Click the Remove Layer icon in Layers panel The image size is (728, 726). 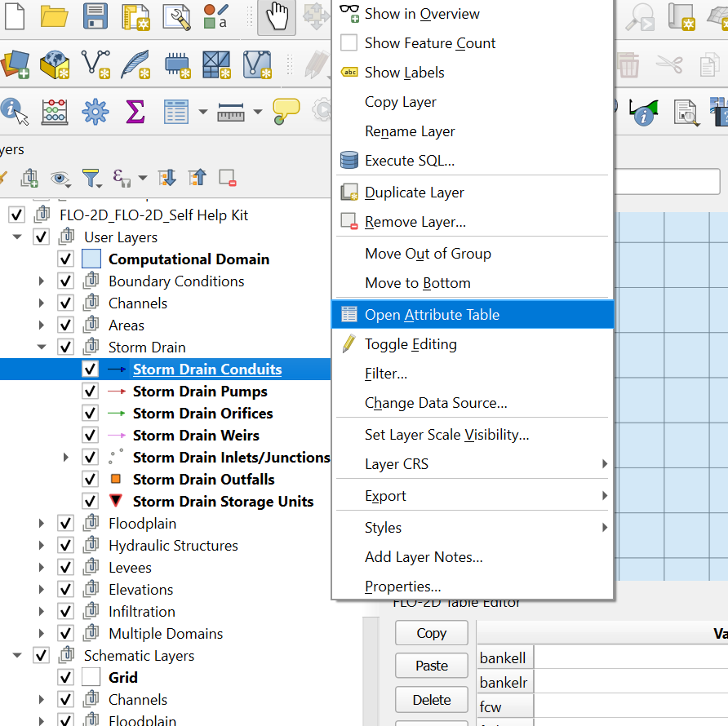227,177
